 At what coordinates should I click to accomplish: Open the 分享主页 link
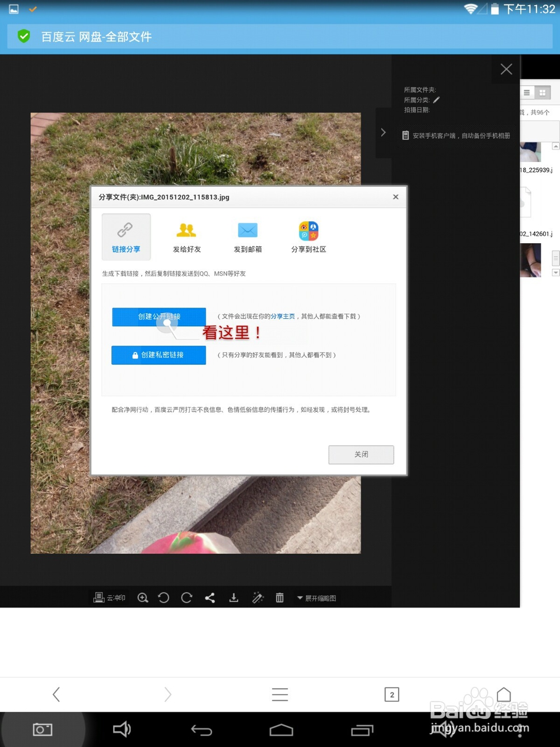point(283,317)
